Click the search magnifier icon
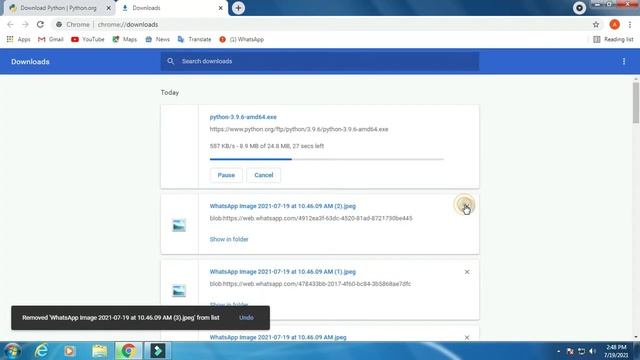This screenshot has width=640, height=360. point(171,61)
